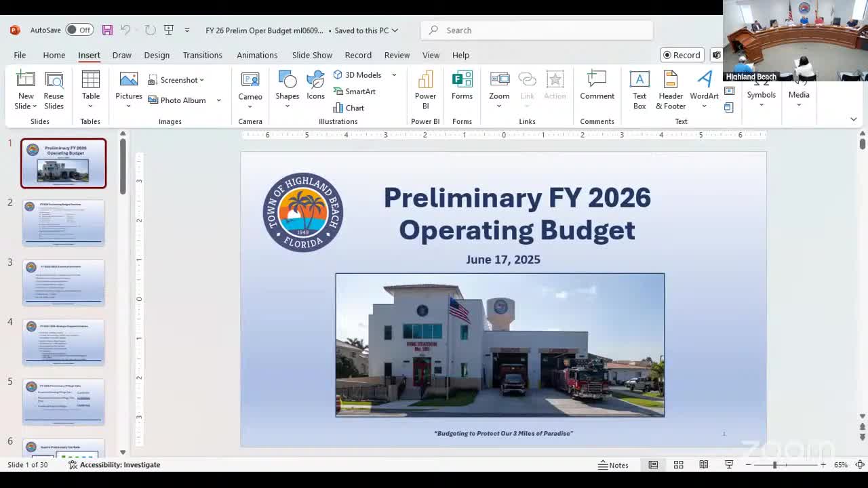This screenshot has height=488, width=868.
Task: Switch to the Review tab
Action: (397, 55)
